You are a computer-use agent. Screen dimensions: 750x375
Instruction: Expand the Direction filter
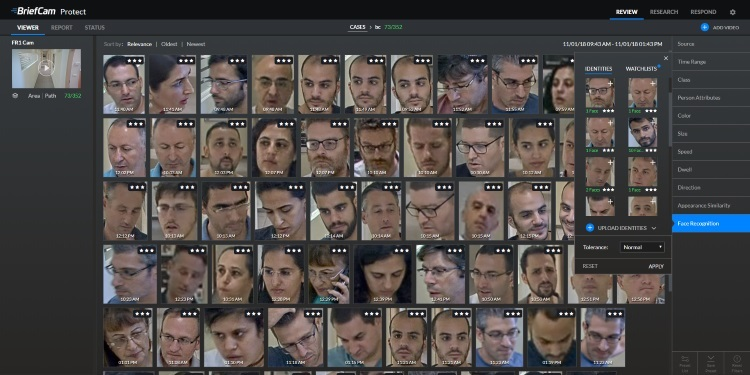tap(711, 188)
